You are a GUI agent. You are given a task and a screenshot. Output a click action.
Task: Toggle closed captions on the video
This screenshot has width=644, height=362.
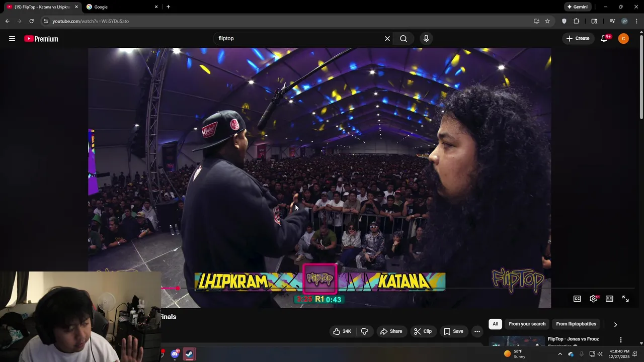click(577, 299)
